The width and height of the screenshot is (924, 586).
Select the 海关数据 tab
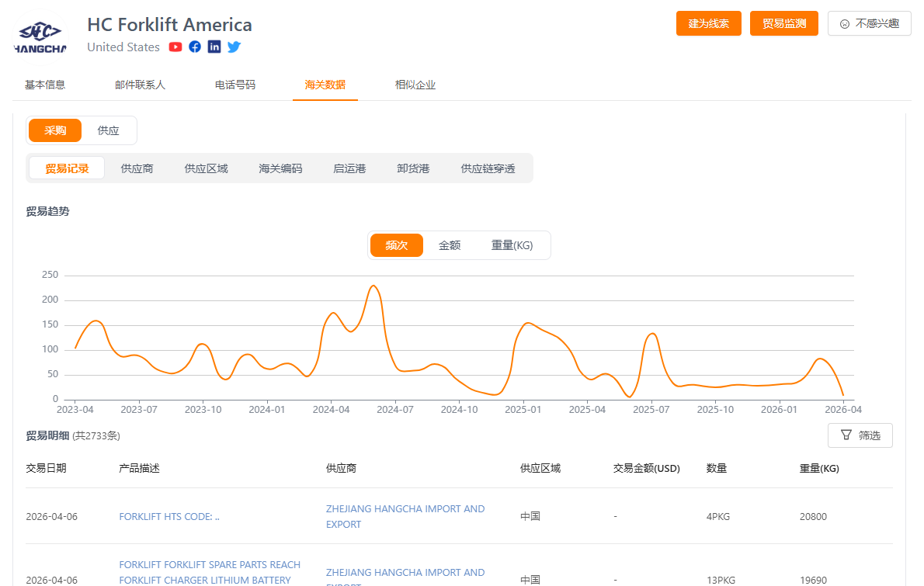[325, 85]
